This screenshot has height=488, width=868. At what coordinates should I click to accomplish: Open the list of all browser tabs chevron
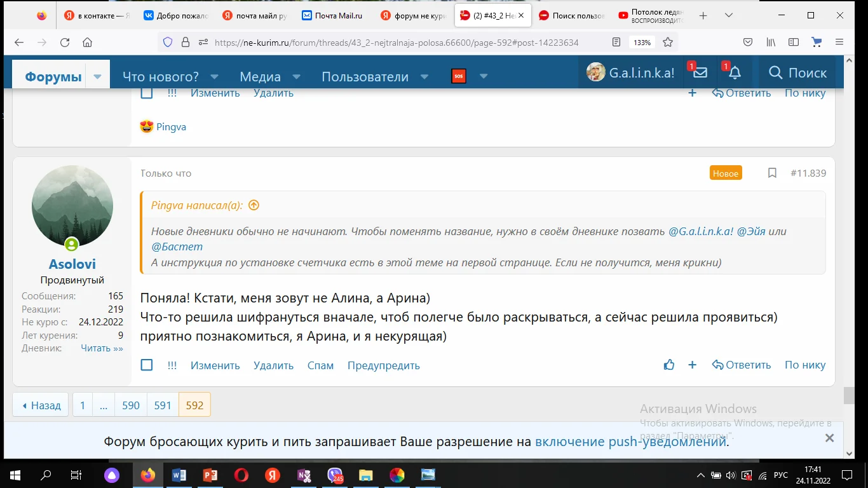pyautogui.click(x=728, y=15)
